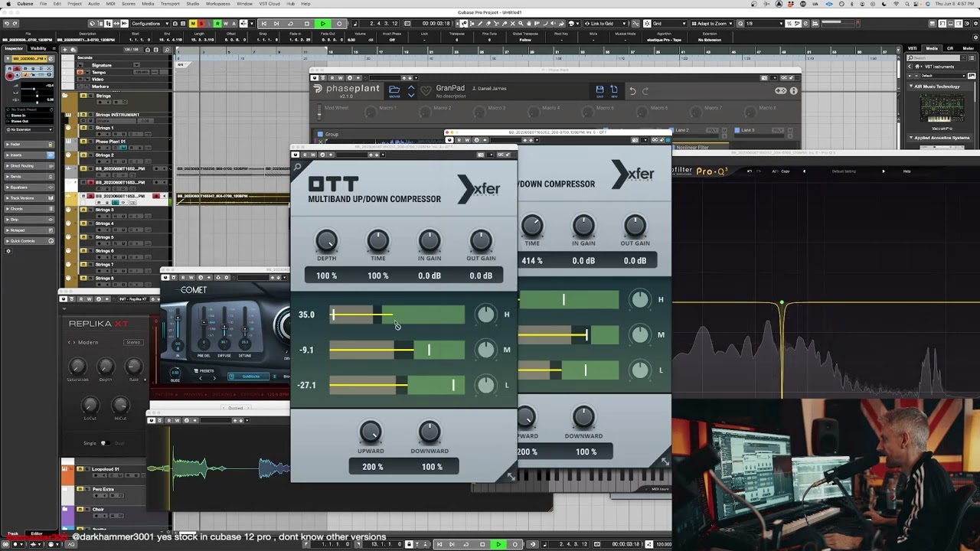This screenshot has height=551, width=980.
Task: Click the Stop button in the top transport
Action: click(x=307, y=24)
